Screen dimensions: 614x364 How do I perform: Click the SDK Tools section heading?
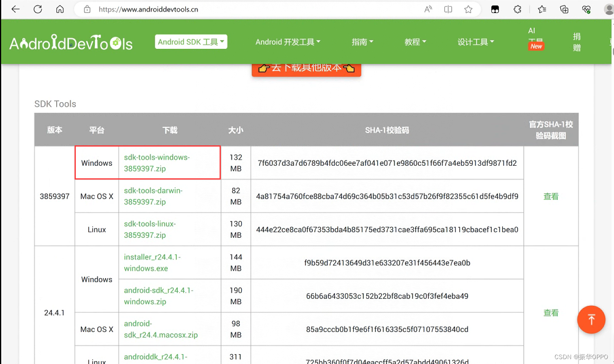55,104
